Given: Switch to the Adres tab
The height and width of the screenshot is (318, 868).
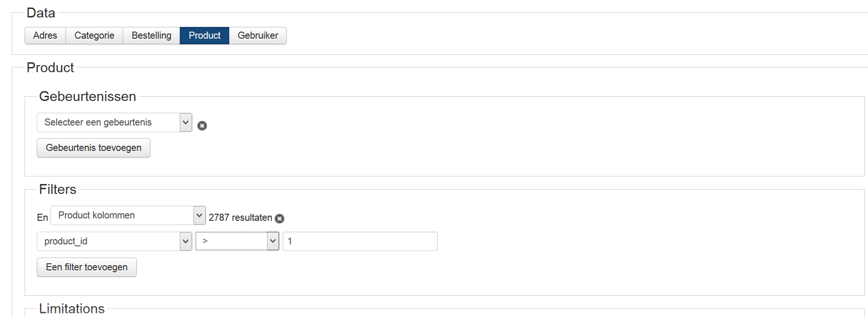Looking at the screenshot, I should point(45,36).
